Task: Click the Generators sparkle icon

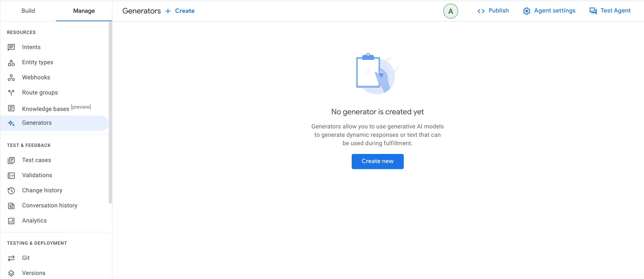Action: [11, 123]
